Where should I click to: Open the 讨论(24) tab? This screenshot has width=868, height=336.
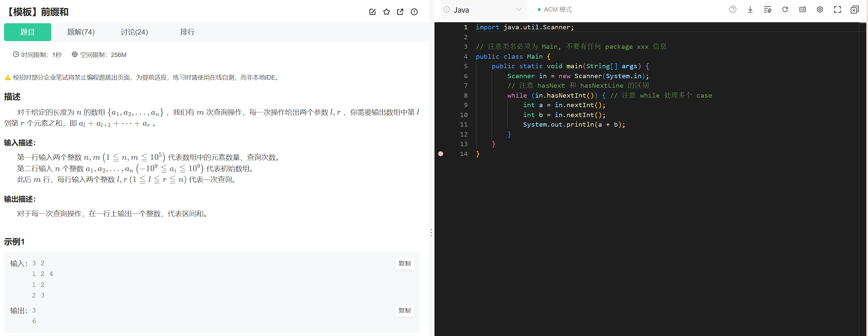134,32
